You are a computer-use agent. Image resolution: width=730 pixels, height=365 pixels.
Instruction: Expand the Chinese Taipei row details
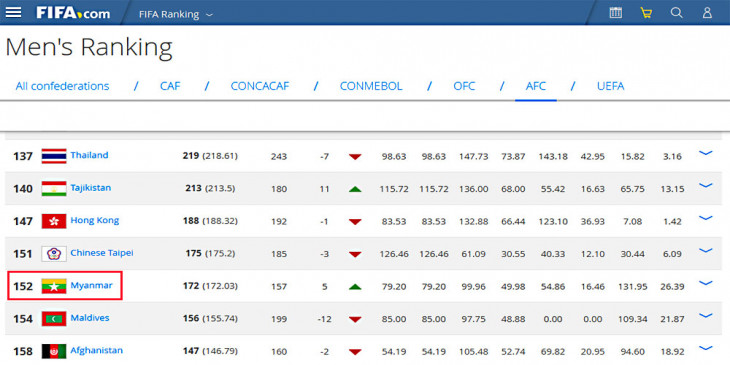pos(706,250)
